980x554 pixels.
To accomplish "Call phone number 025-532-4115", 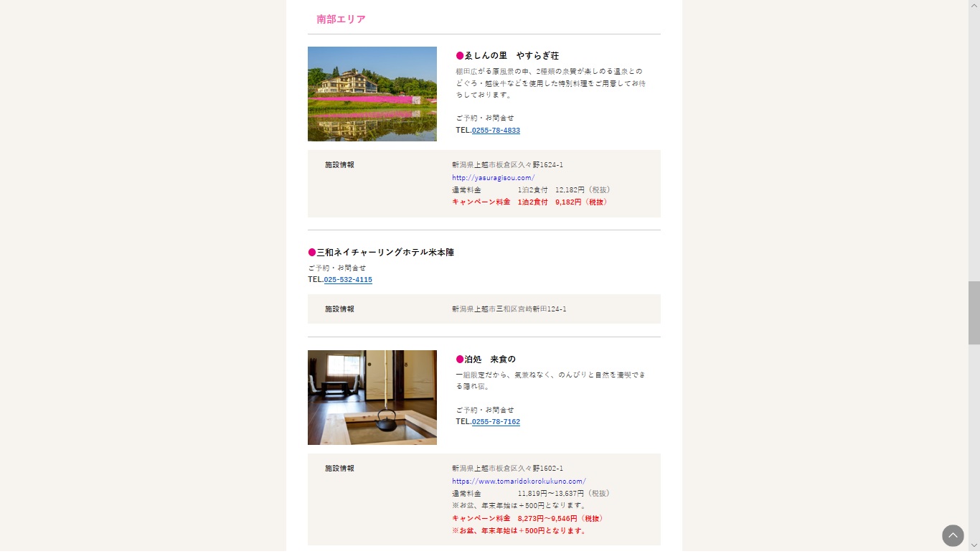I will [348, 280].
